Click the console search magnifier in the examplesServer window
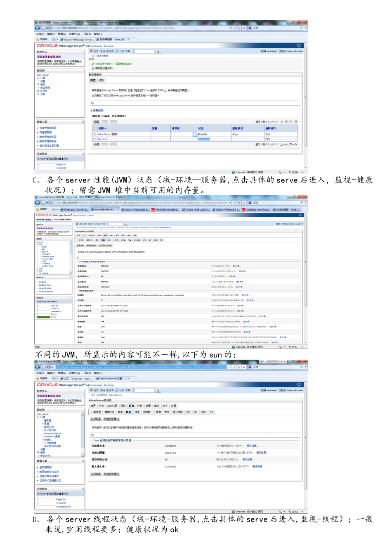 tap(125, 224)
